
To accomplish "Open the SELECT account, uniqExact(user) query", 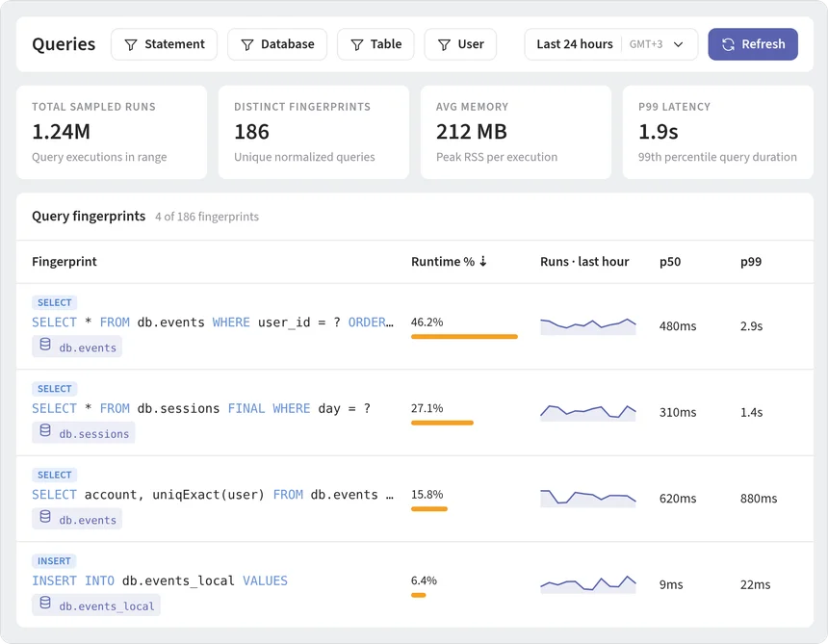I will point(213,495).
